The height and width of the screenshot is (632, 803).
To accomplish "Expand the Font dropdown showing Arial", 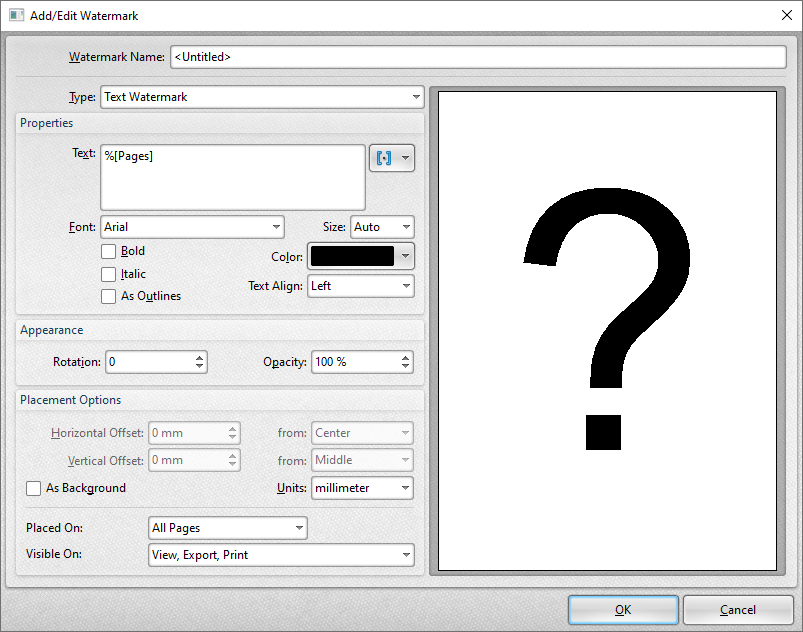I will (192, 227).
